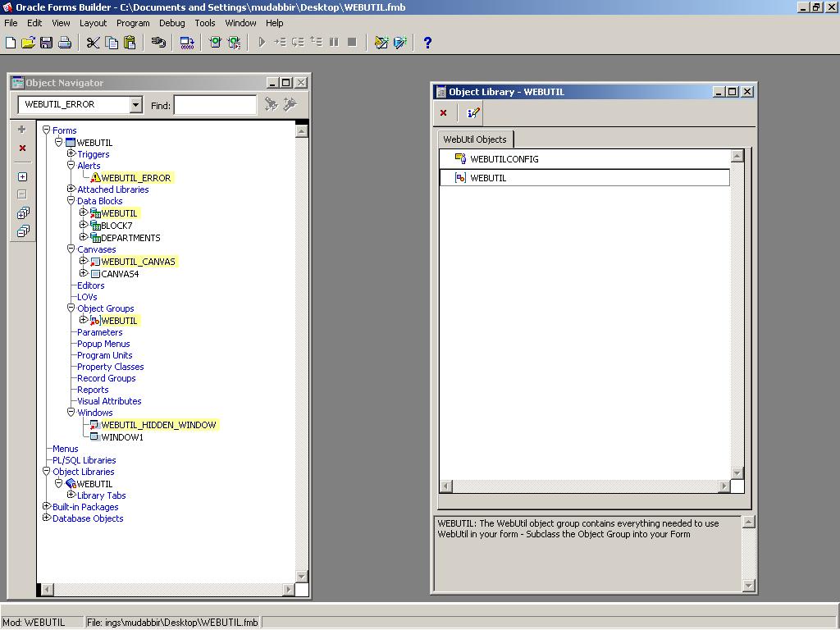840x630 pixels.
Task: Select the Visual Attributes node
Action: pyautogui.click(x=109, y=401)
